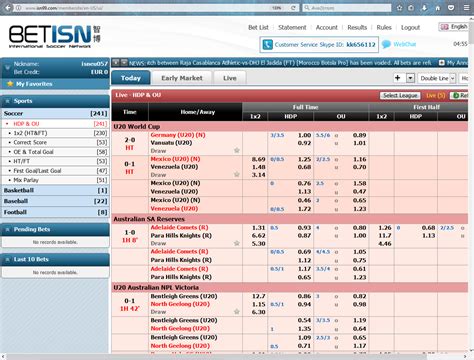
Task: Expand the Baseball sport category
Action: click(55, 201)
